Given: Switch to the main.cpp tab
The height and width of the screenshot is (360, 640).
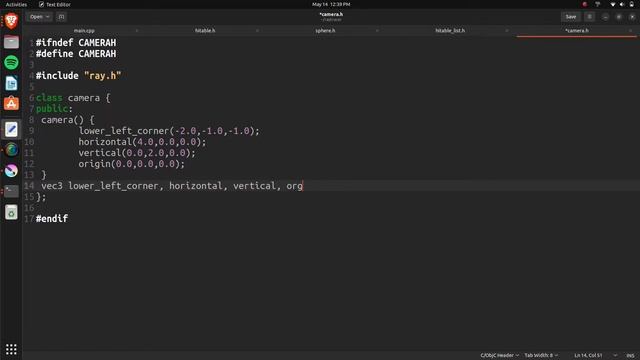Looking at the screenshot, I should [84, 31].
